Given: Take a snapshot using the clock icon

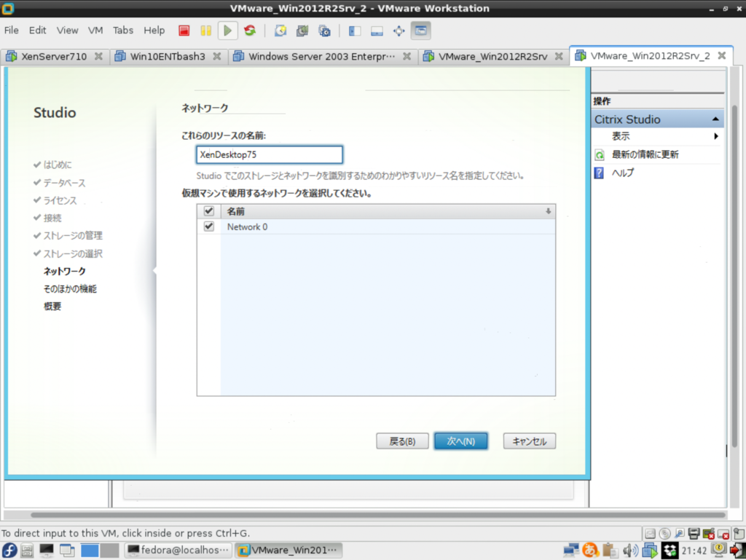Looking at the screenshot, I should [x=280, y=31].
